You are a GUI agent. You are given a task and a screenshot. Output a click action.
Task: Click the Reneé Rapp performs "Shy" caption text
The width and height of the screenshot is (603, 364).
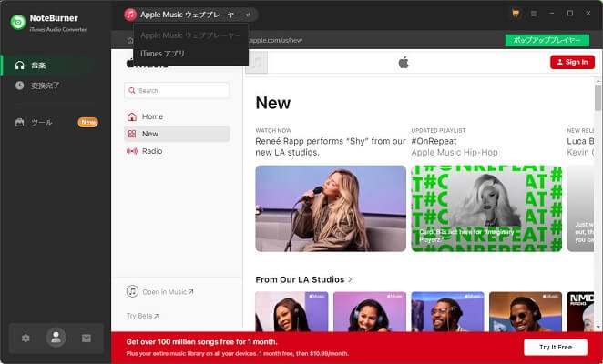click(x=331, y=147)
